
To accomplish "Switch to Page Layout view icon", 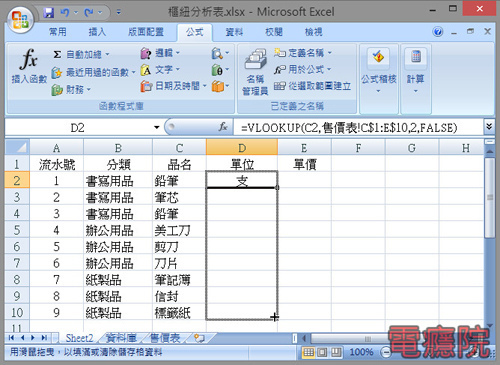I will tap(322, 352).
